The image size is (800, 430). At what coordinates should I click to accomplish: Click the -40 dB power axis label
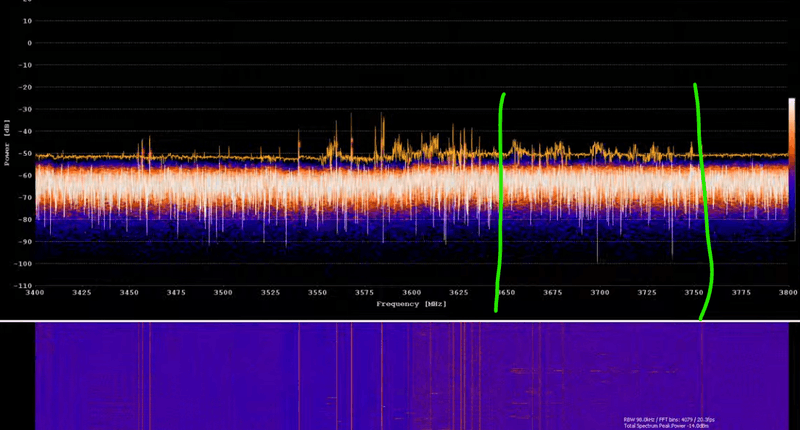click(25, 131)
